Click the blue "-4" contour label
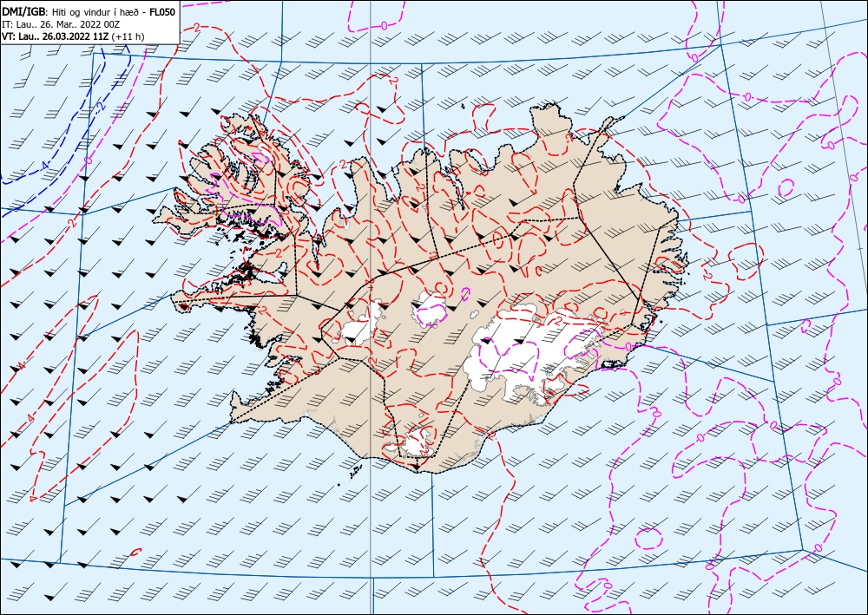The width and height of the screenshot is (868, 615). click(44, 166)
